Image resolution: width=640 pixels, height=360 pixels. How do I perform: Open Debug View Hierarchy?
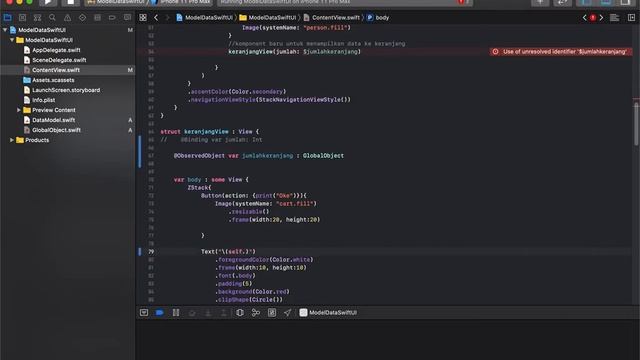point(240,313)
